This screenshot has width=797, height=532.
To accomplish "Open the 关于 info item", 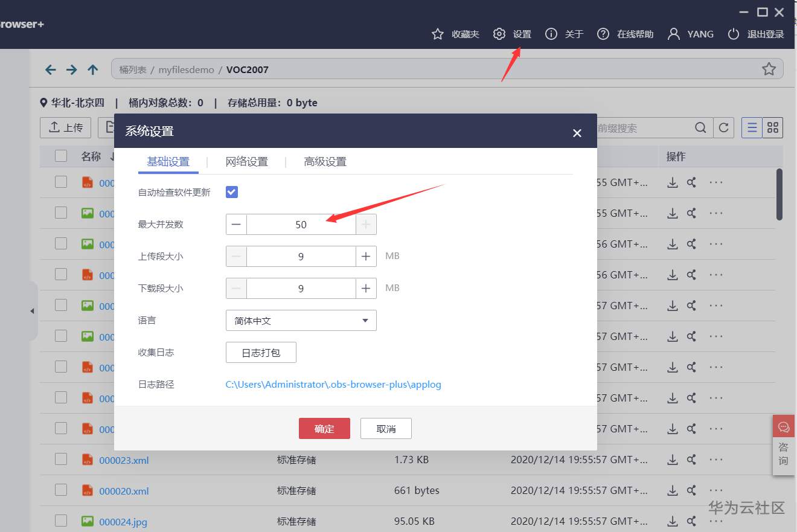I will tap(564, 34).
